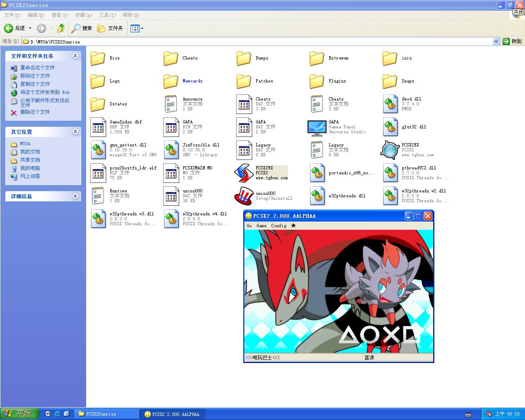Click the PCSX2 splash artwork image
525x420 pixels.
coord(339,291)
